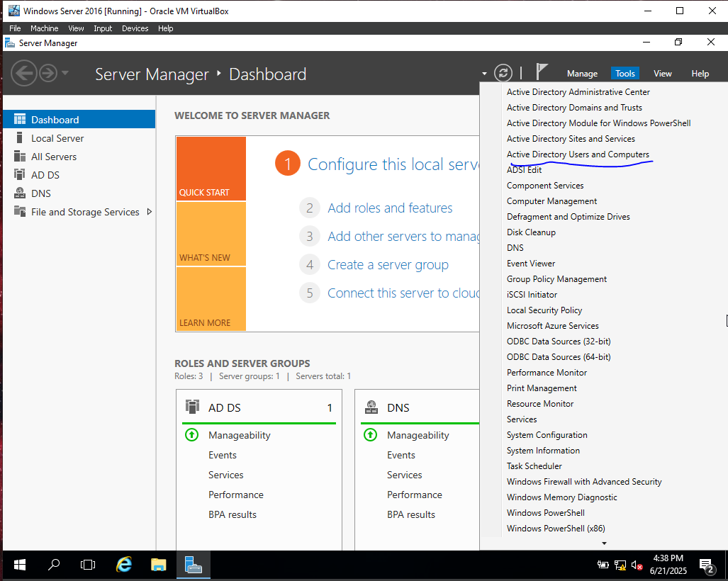
Task: Click the Local Server sidebar icon
Action: 20,137
